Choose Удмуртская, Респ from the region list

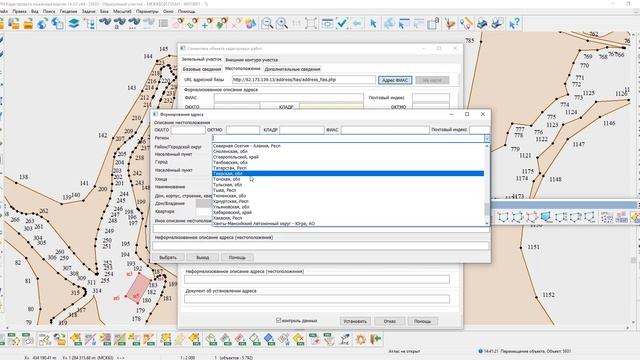tap(348, 201)
